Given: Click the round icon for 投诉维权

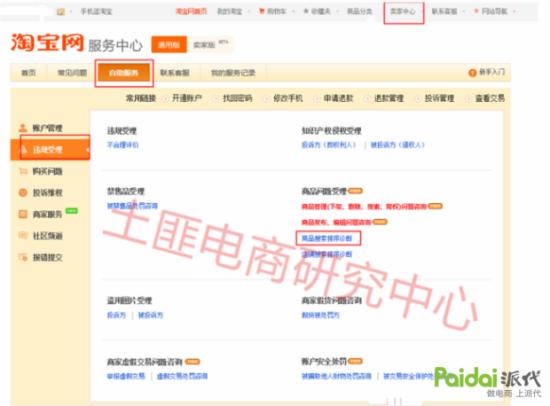Looking at the screenshot, I should click(23, 193).
